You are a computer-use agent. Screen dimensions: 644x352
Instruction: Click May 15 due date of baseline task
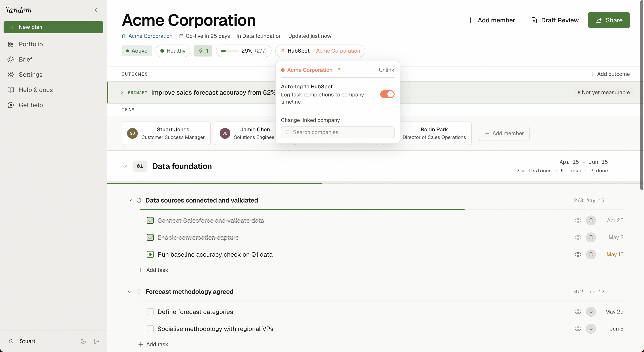point(615,255)
